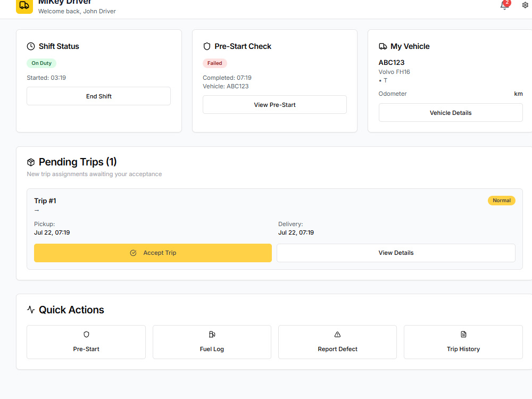Click 'Vehicle: ABC123' in Pre-Start card
This screenshot has width=532, height=399.
[x=226, y=86]
